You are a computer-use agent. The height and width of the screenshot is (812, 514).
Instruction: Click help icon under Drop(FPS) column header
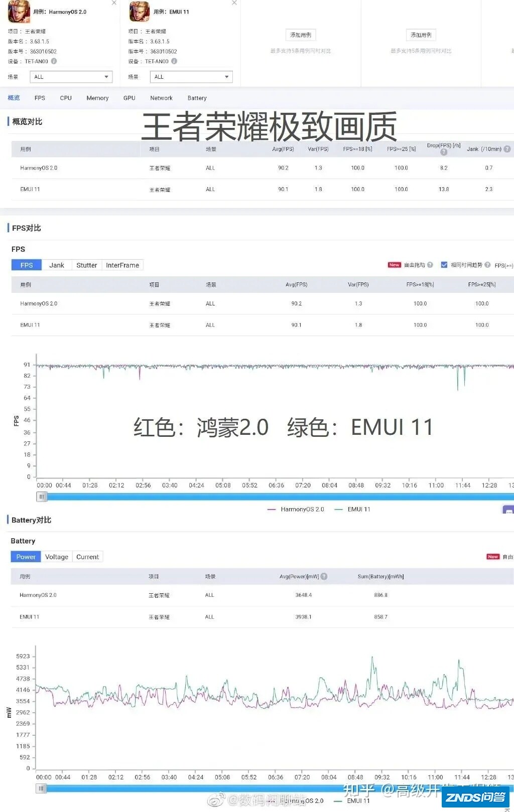tap(444, 152)
